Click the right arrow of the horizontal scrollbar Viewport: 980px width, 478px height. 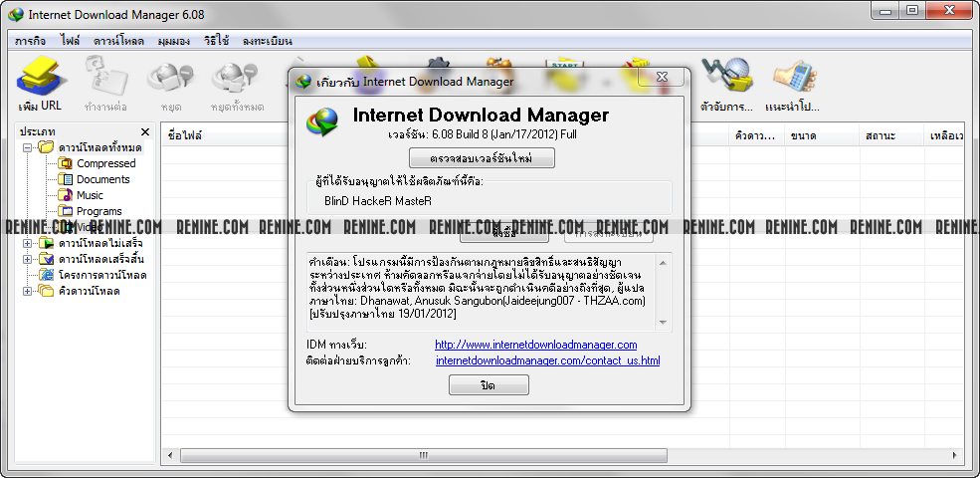point(954,455)
